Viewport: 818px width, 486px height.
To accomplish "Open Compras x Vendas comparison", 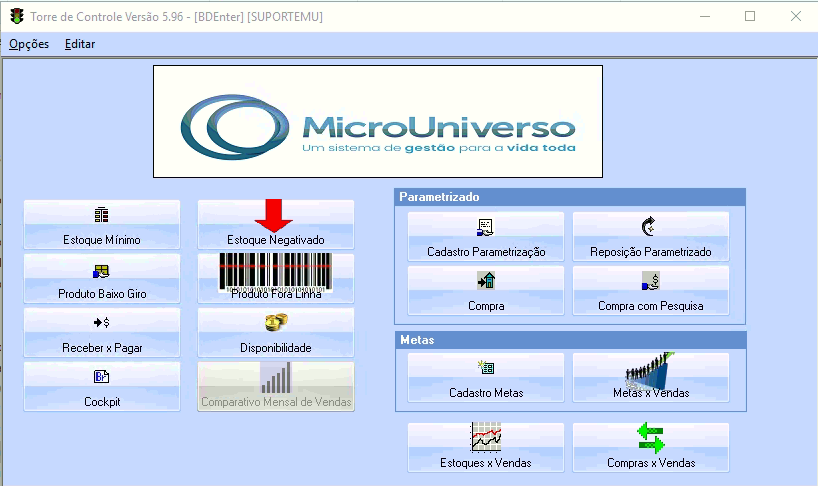I will (650, 448).
